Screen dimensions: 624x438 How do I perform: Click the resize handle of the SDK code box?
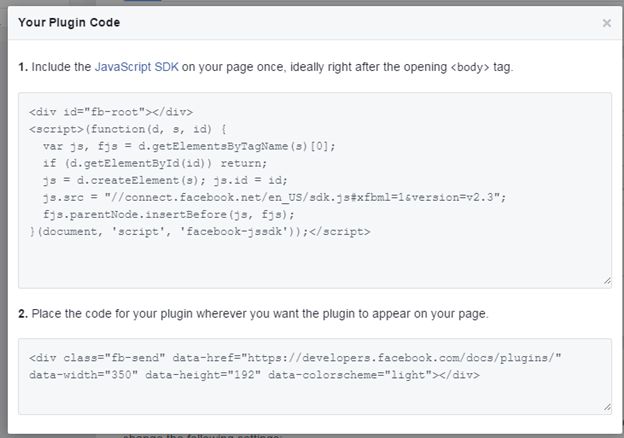pos(606,281)
